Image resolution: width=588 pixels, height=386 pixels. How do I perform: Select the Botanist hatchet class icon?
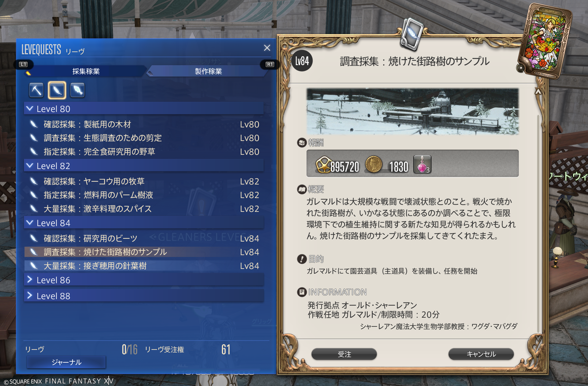57,90
